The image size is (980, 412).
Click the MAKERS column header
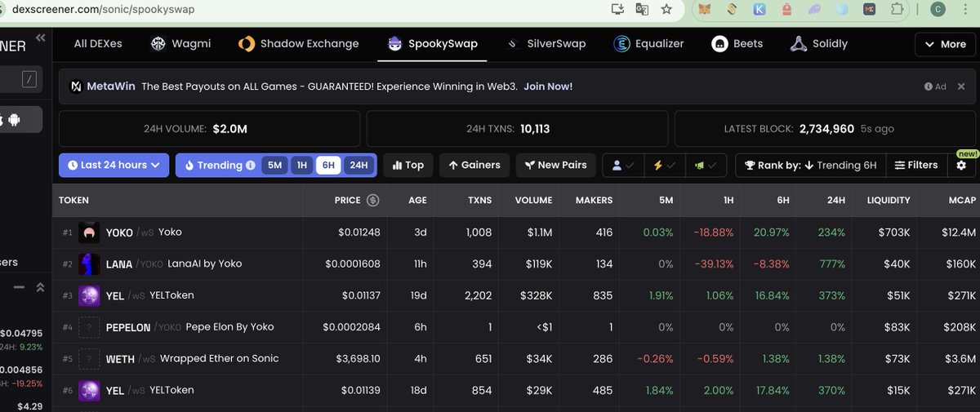pyautogui.click(x=594, y=200)
